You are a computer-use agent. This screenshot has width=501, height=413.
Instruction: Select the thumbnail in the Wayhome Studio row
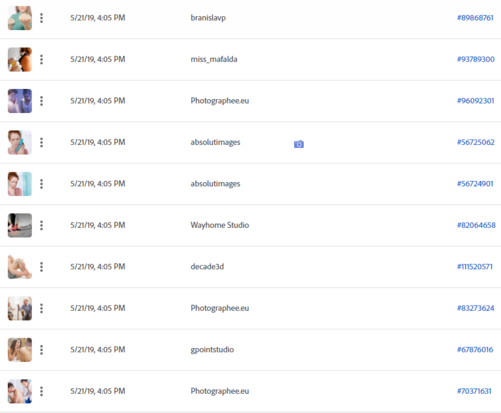pos(20,225)
